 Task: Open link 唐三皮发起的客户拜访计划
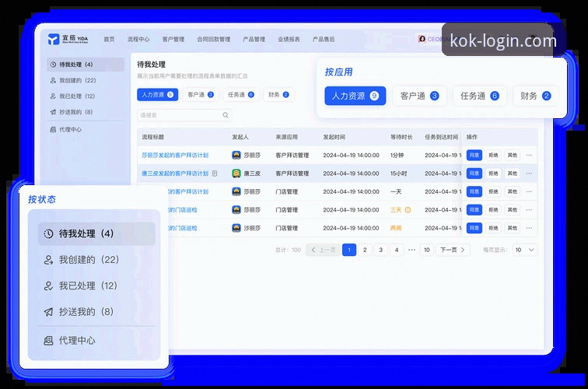[x=175, y=173]
